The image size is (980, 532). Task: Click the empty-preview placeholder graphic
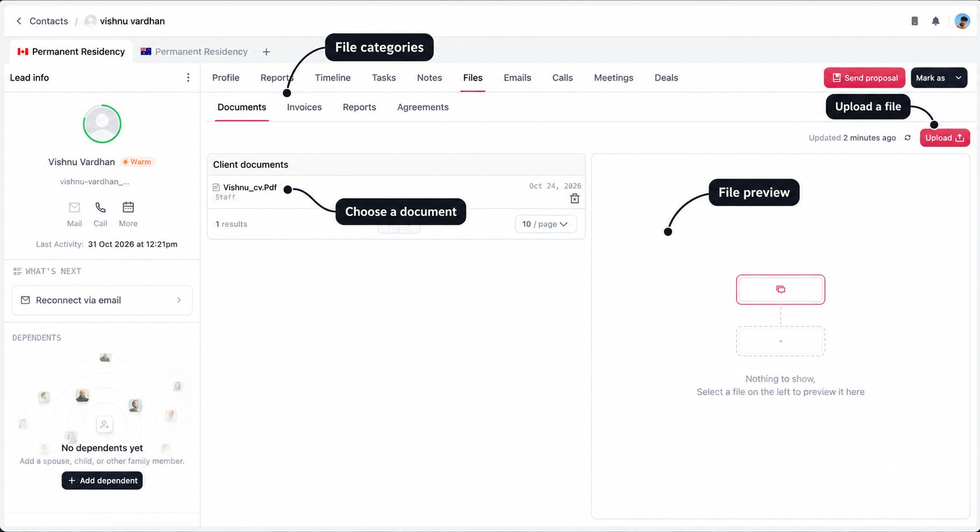coord(781,315)
